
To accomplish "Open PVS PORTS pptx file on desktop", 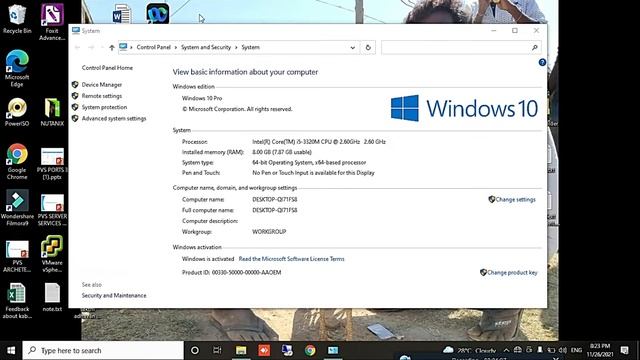I will click(x=52, y=164).
